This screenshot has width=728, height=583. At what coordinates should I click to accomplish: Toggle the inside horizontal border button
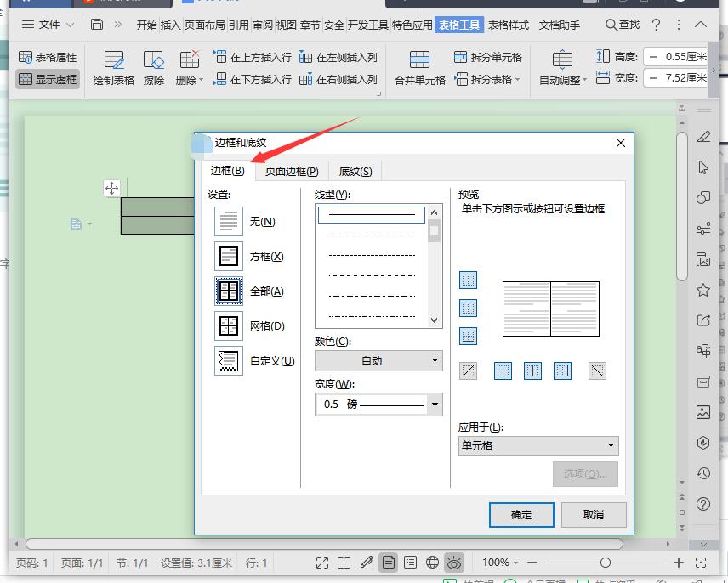[x=468, y=308]
